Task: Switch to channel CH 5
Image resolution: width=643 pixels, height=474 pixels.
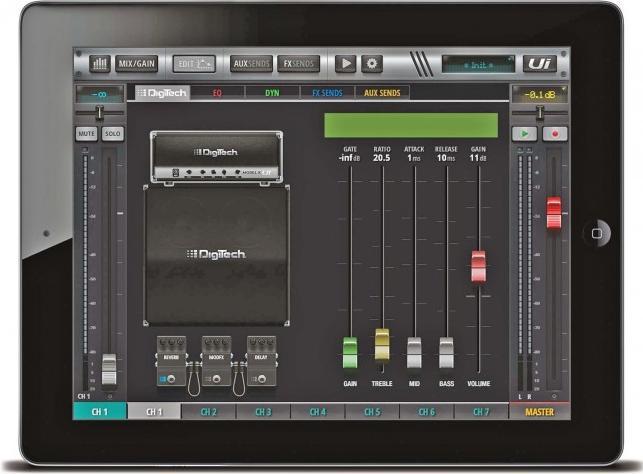Action: [372, 412]
